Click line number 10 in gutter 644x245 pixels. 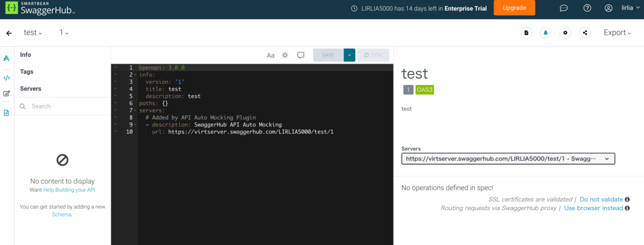click(129, 132)
